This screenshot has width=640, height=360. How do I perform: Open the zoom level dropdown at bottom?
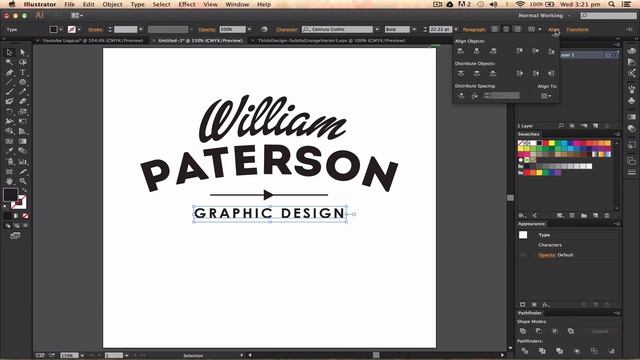82,356
